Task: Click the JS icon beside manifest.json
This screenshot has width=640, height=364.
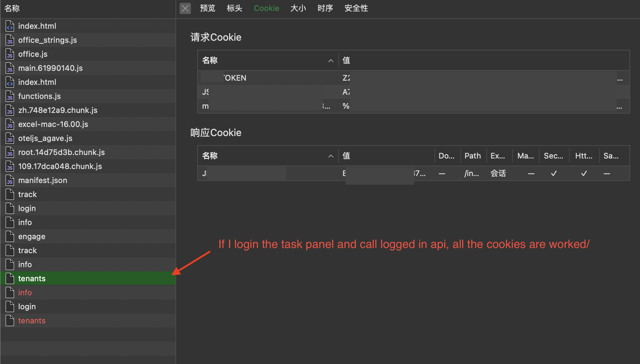Action: [9, 180]
